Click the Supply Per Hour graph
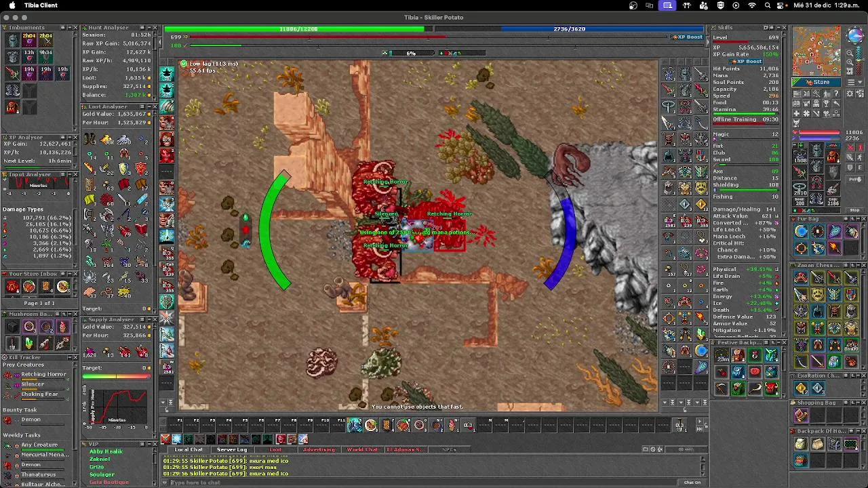The height and width of the screenshot is (488, 868). tap(116, 407)
